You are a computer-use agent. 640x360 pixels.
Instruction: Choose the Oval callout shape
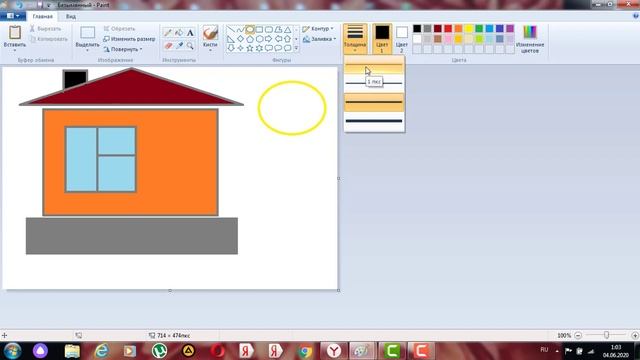coord(278,48)
